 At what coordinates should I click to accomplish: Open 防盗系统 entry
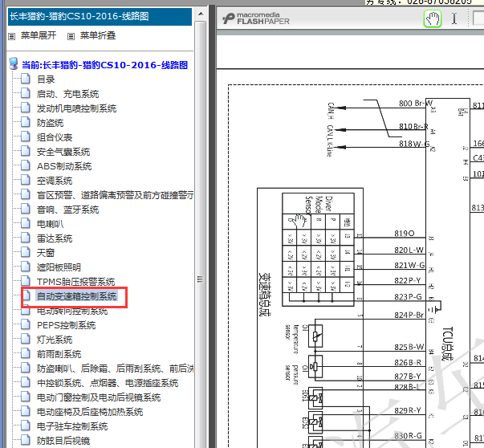pos(50,123)
